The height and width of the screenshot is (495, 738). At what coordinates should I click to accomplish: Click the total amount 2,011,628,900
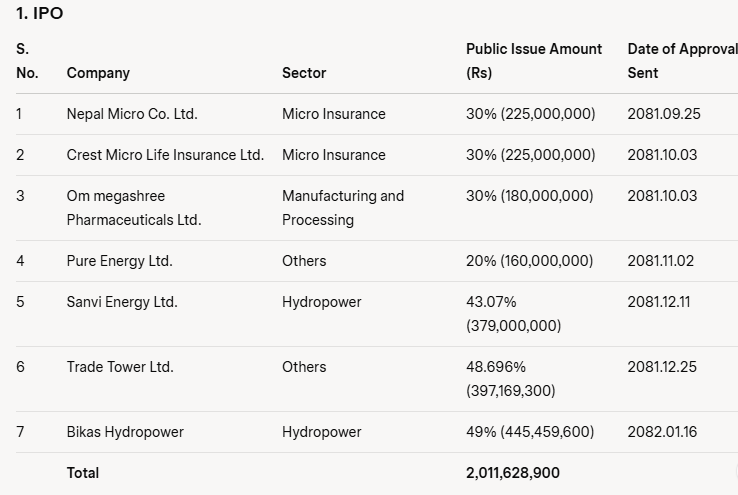coord(513,473)
